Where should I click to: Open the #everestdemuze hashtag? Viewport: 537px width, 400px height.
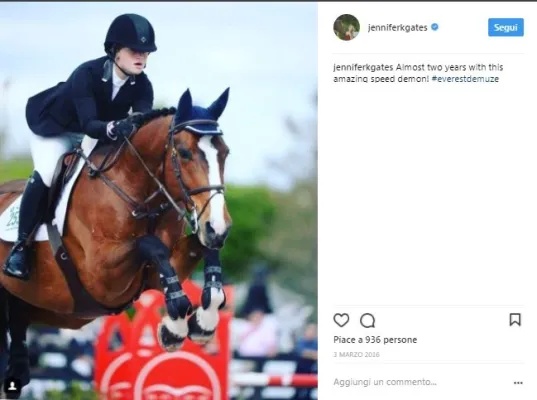click(x=465, y=79)
